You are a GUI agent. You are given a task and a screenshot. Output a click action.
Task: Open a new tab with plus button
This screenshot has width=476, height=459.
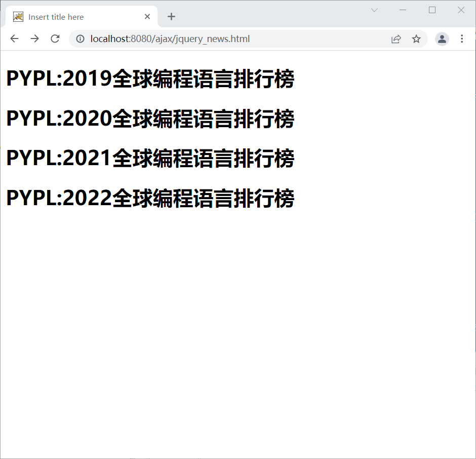(172, 17)
